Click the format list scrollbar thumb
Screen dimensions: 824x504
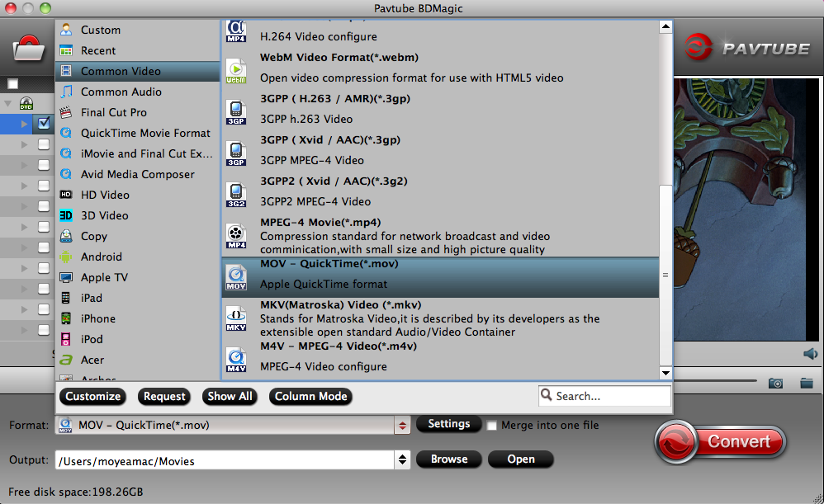[665, 276]
